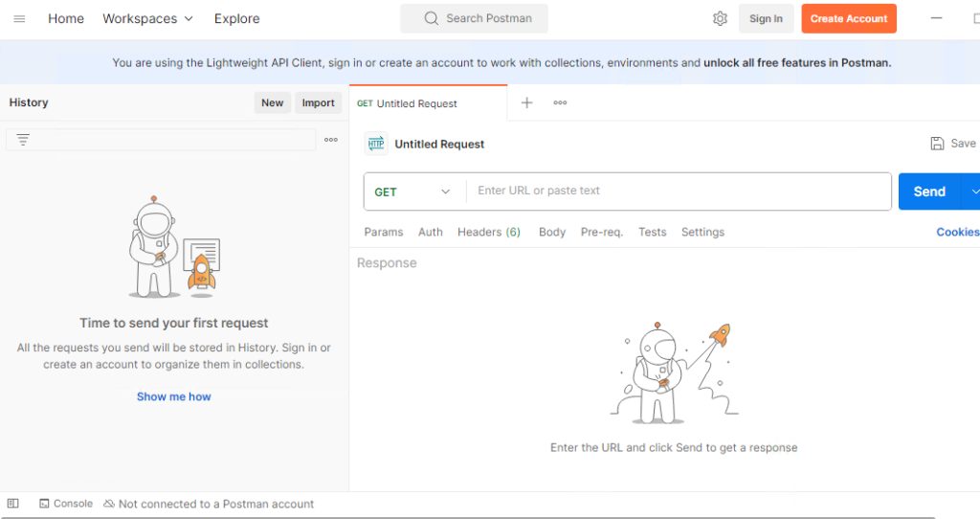Click the Create Account button
This screenshot has height=519, width=980.
[x=849, y=19]
